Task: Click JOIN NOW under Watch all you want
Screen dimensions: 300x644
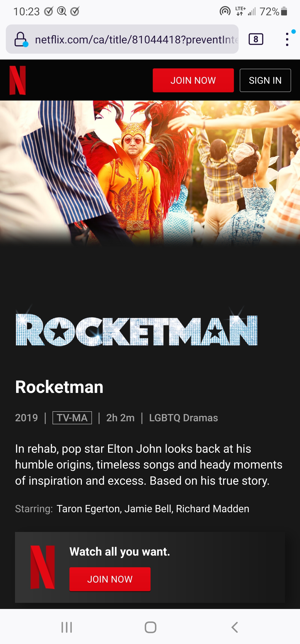Action: point(110,579)
